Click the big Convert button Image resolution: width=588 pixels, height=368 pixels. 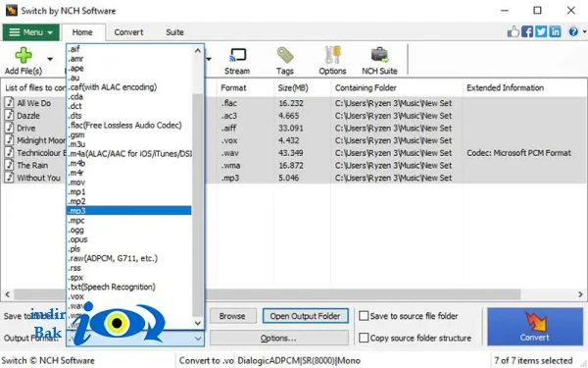pyautogui.click(x=535, y=327)
